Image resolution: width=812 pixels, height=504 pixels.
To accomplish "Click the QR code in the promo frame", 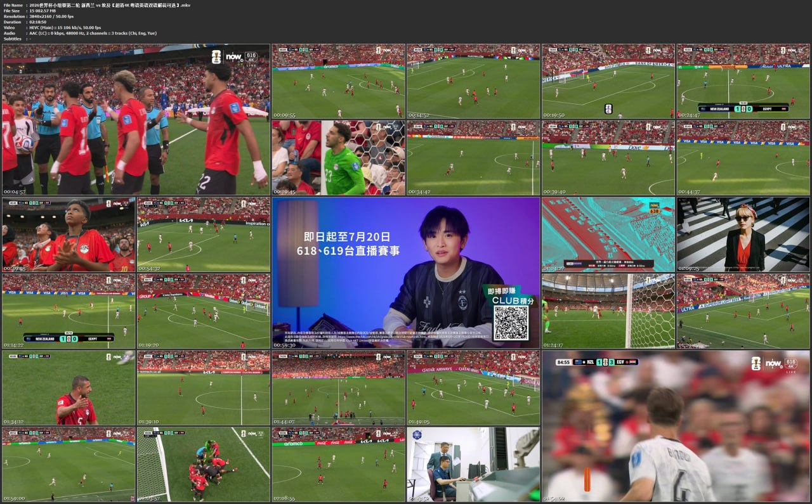I will click(x=511, y=323).
